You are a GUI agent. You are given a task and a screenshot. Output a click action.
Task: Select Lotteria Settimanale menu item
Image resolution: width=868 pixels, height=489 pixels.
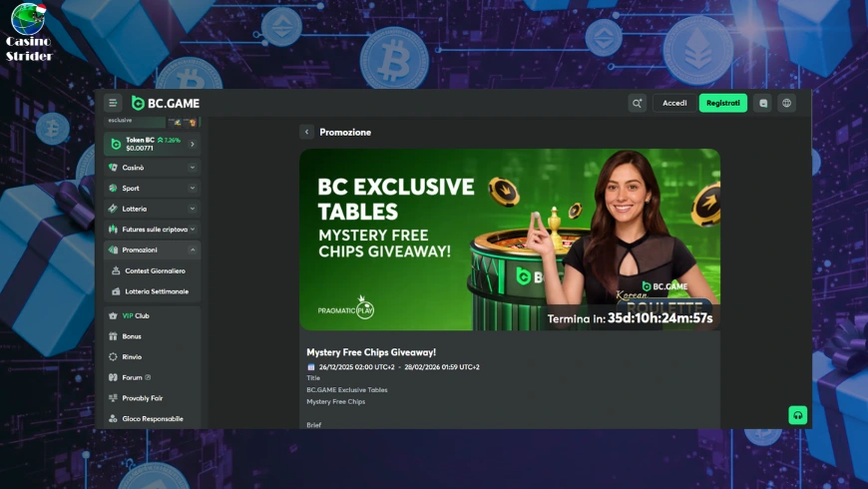point(156,291)
